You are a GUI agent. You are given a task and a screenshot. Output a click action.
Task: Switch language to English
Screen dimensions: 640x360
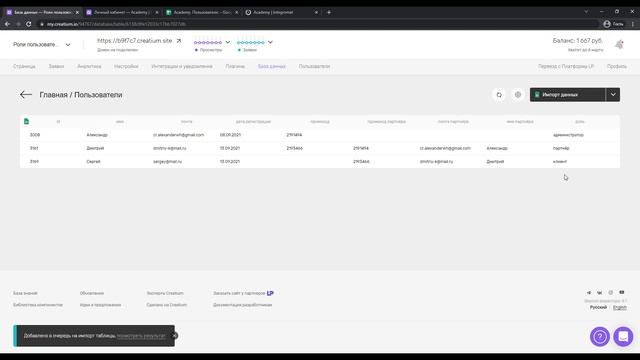click(x=620, y=307)
